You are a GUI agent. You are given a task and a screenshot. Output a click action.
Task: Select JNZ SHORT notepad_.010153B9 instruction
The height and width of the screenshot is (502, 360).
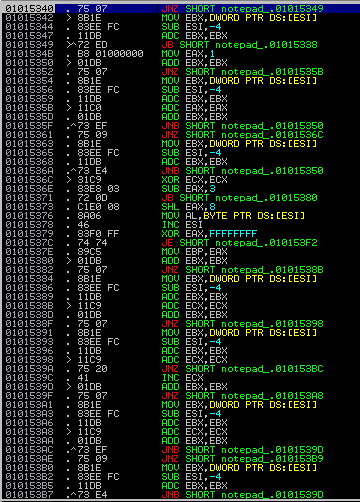click(x=242, y=458)
